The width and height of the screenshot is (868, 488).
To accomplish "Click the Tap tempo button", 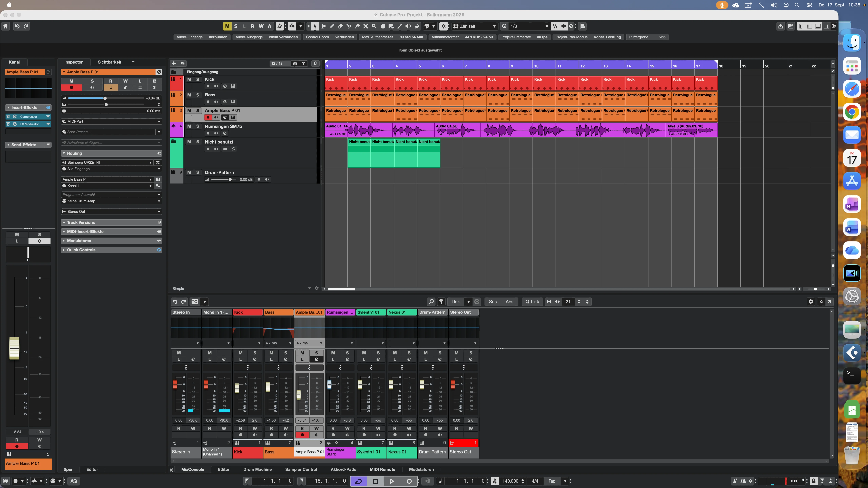I will 552,481.
